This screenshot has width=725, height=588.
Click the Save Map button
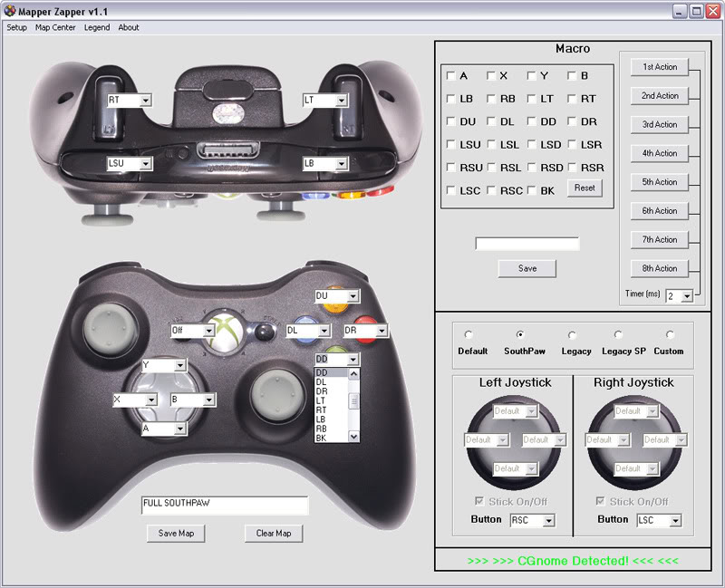coord(176,534)
